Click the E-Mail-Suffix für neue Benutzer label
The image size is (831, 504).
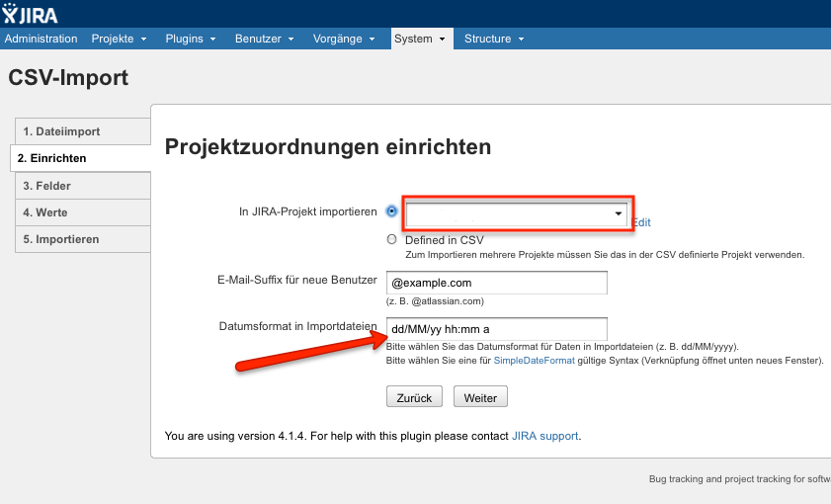[297, 280]
